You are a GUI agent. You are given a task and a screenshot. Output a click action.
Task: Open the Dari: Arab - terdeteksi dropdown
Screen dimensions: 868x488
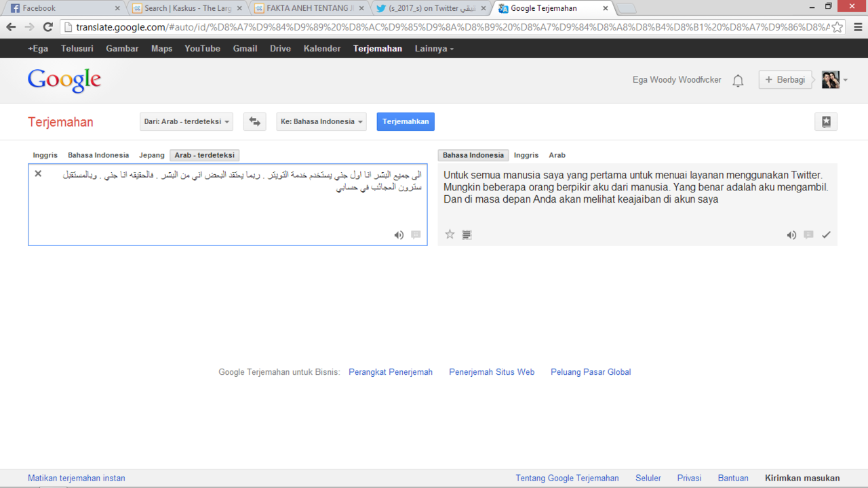(186, 121)
